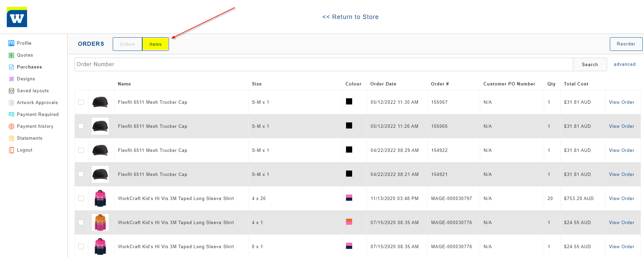Viewport: 644px width, 258px height.
Task: Select checkbox for order 154922
Action: click(81, 150)
